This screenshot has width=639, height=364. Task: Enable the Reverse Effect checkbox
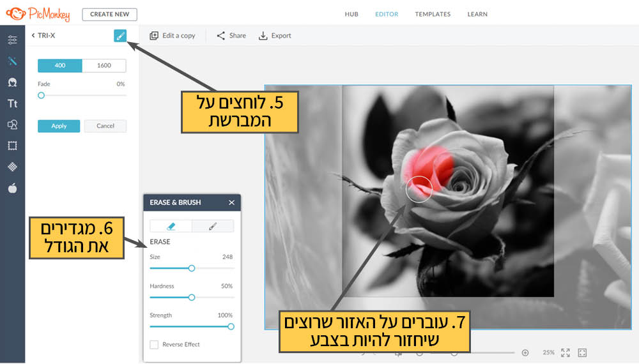154,345
